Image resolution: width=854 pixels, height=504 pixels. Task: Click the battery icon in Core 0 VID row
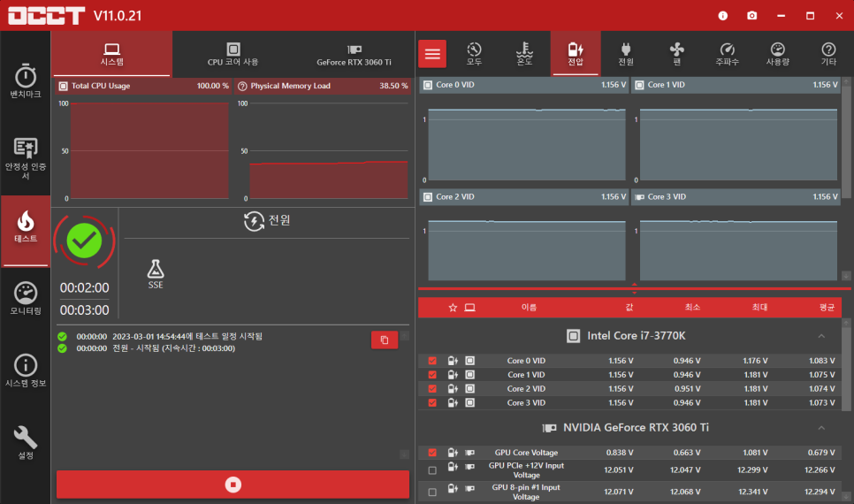(x=453, y=361)
